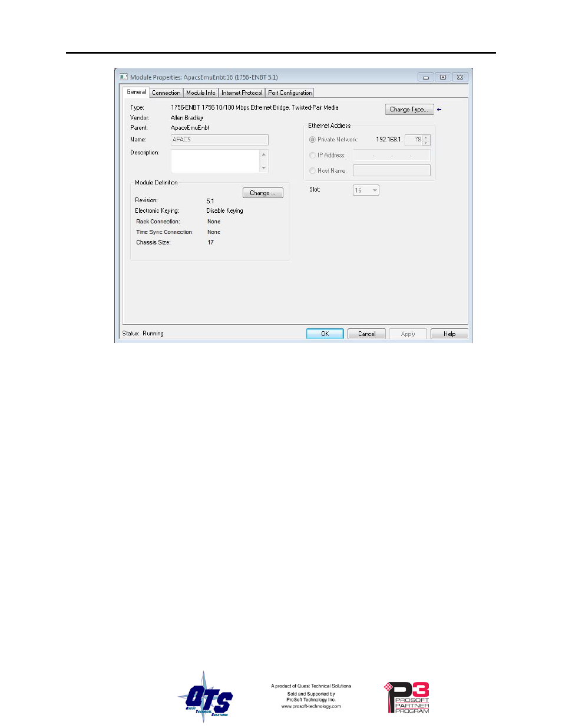The height and width of the screenshot is (728, 562).
Task: Click the Apply button
Action: coord(408,334)
